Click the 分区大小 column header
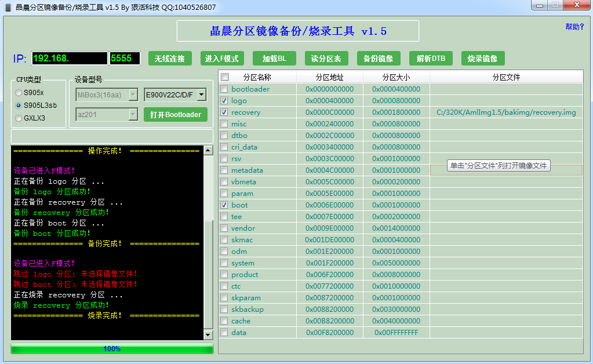The width and height of the screenshot is (593, 364). pyautogui.click(x=396, y=77)
